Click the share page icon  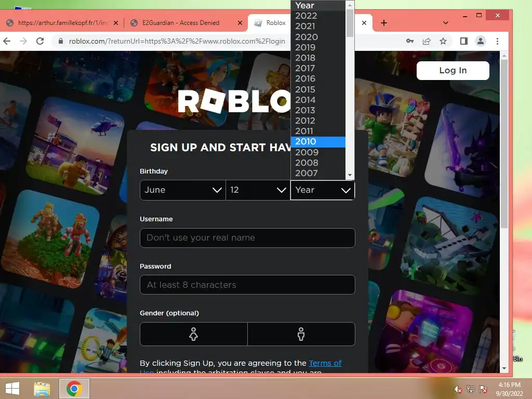point(427,42)
